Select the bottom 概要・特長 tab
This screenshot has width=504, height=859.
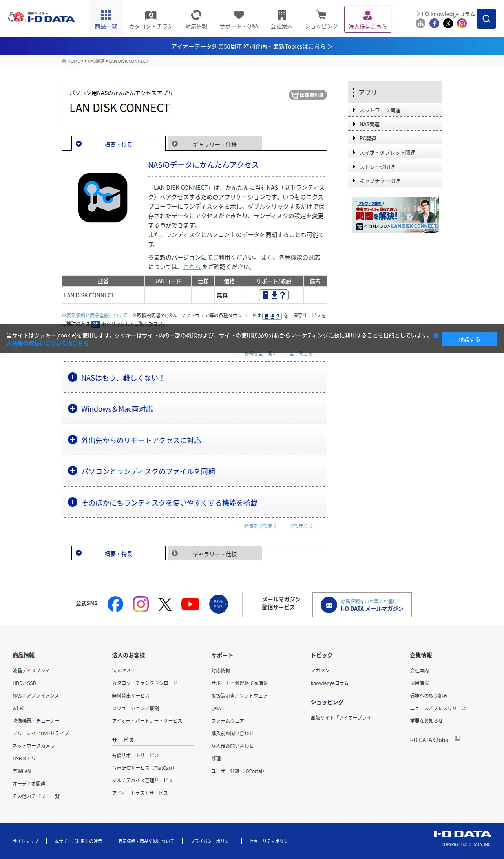(x=119, y=553)
